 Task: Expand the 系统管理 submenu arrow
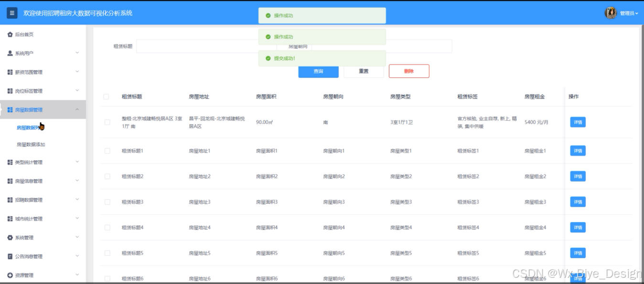click(77, 238)
